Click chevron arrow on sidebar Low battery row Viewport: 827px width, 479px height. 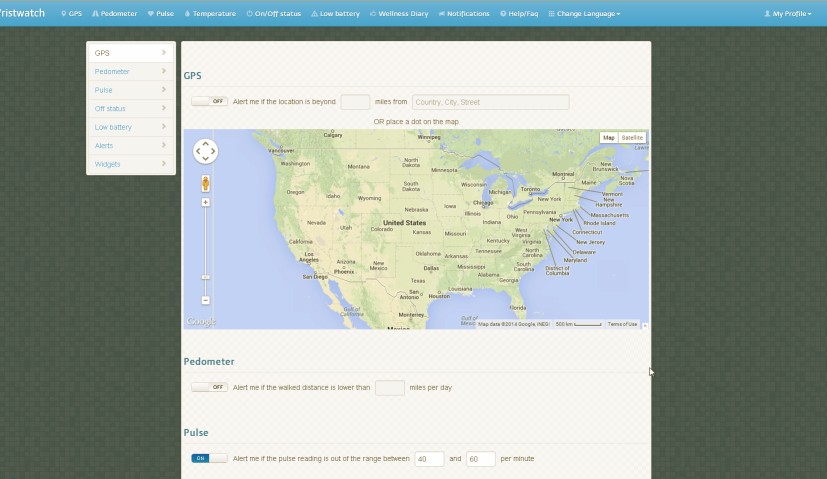[164, 126]
